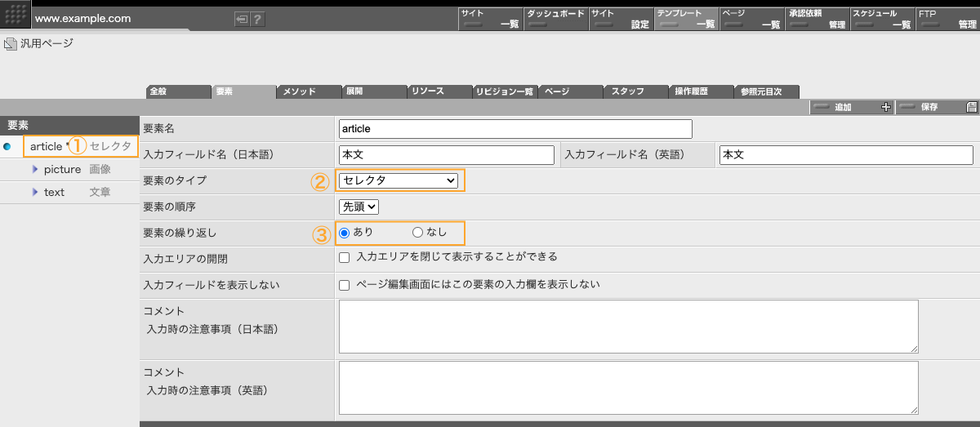This screenshot has width=980, height=427.
Task: Open the 承認依頼管理 menu
Action: pos(817,19)
